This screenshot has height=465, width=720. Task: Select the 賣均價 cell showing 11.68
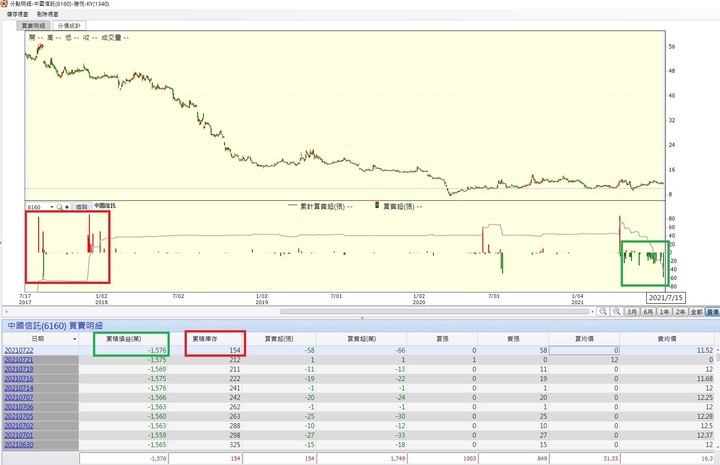(x=667, y=379)
